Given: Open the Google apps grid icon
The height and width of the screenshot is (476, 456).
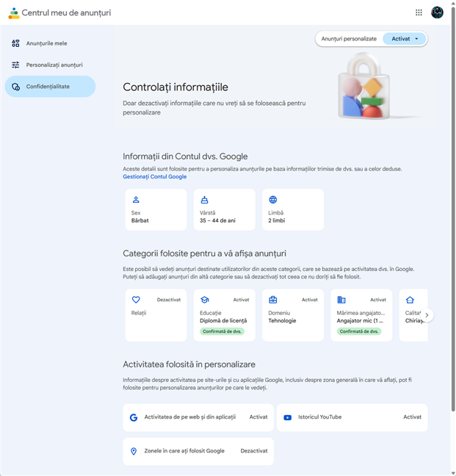Looking at the screenshot, I should (419, 12).
